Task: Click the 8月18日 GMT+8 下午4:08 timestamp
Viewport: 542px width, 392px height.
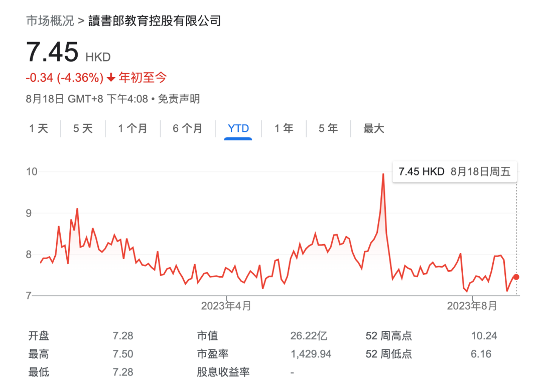Action: click(87, 99)
